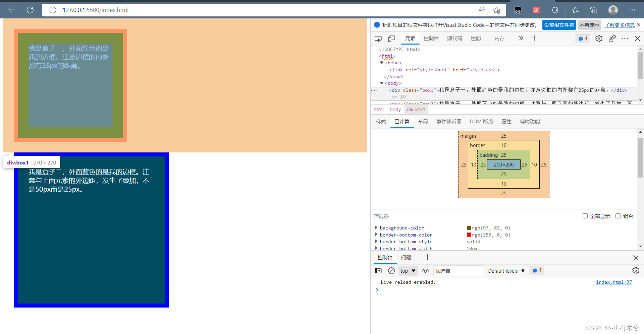The image size is (644, 334).
Task: Open 事件侦听器 pane tab
Action: [449, 122]
